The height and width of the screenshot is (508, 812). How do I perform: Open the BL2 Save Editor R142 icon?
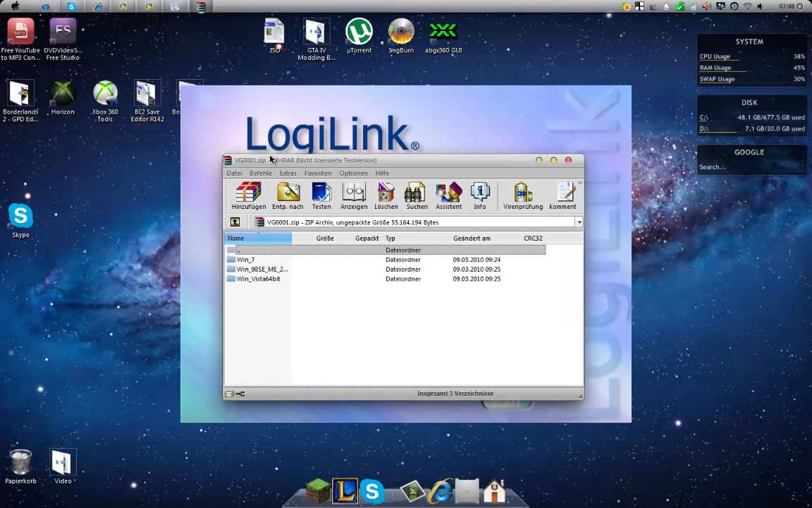(x=147, y=101)
